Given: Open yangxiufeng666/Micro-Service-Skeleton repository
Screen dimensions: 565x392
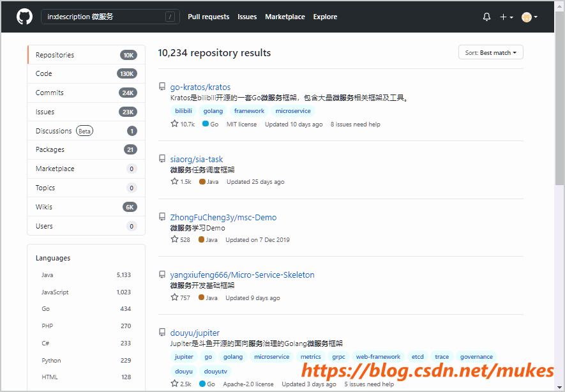Looking at the screenshot, I should tap(242, 275).
